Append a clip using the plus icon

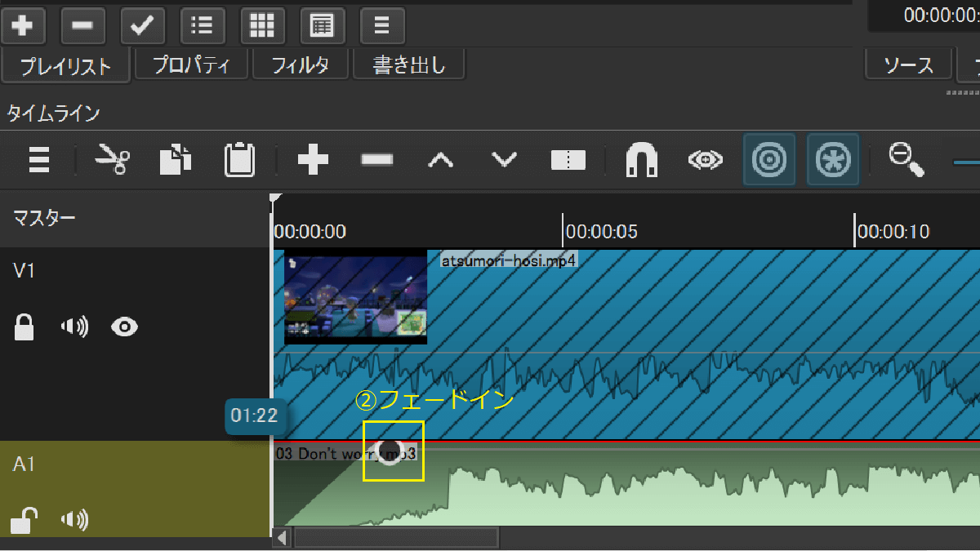(311, 160)
